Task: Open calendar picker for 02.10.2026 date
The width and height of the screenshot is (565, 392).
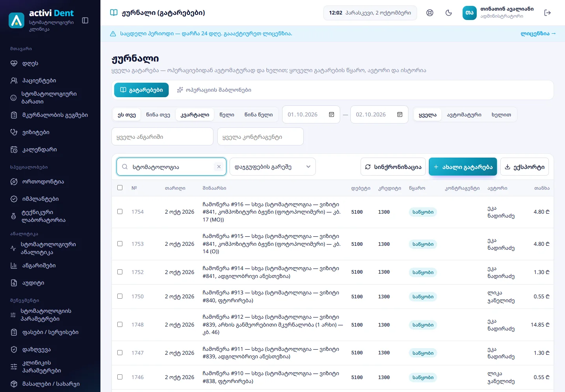Action: click(400, 114)
